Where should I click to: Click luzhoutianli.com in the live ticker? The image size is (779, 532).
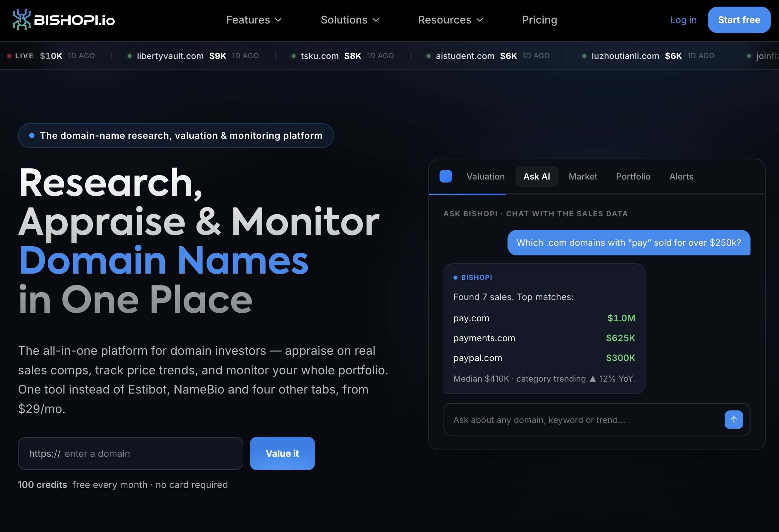pos(625,56)
